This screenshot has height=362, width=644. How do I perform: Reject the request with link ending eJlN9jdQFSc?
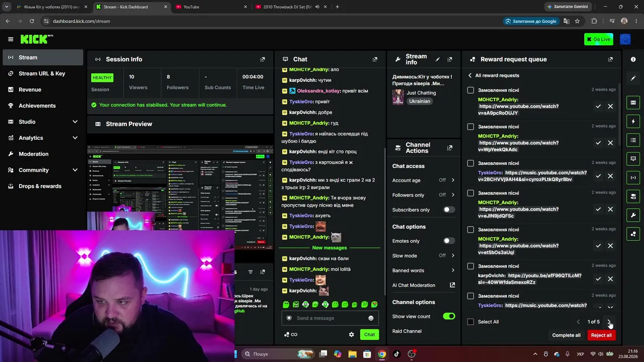click(610, 209)
